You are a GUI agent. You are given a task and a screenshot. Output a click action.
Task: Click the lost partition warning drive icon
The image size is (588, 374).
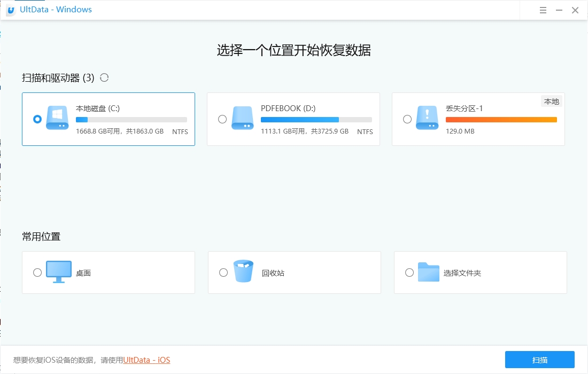click(x=427, y=118)
